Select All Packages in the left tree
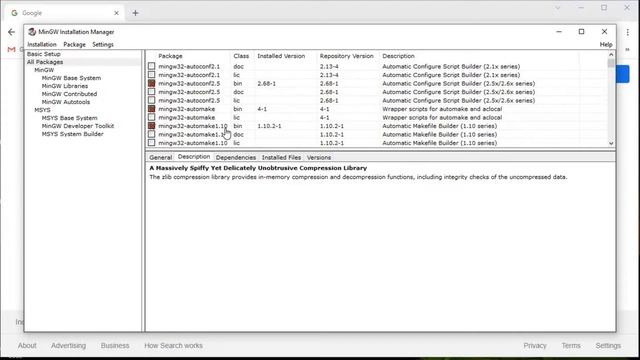 (x=45, y=62)
